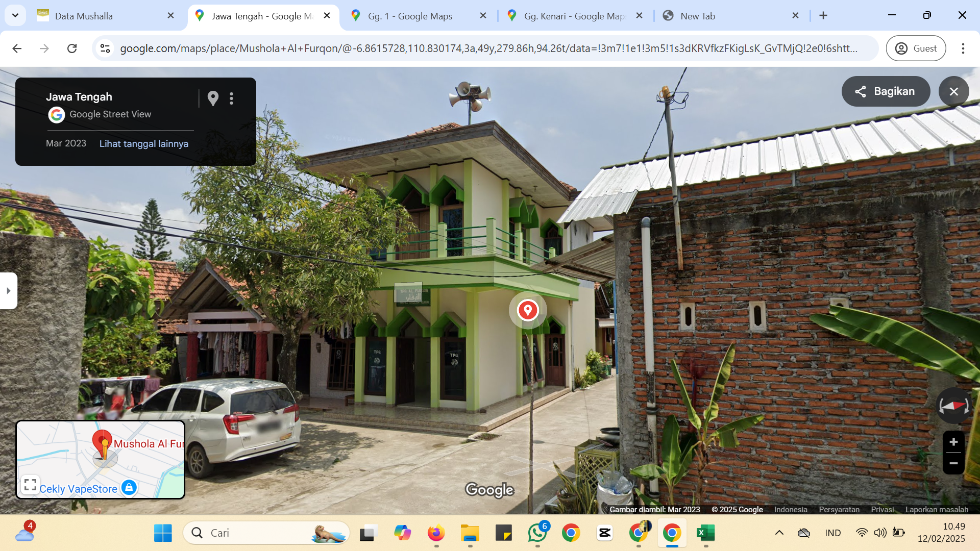Switch to the Data Mushalla tab

[105, 16]
